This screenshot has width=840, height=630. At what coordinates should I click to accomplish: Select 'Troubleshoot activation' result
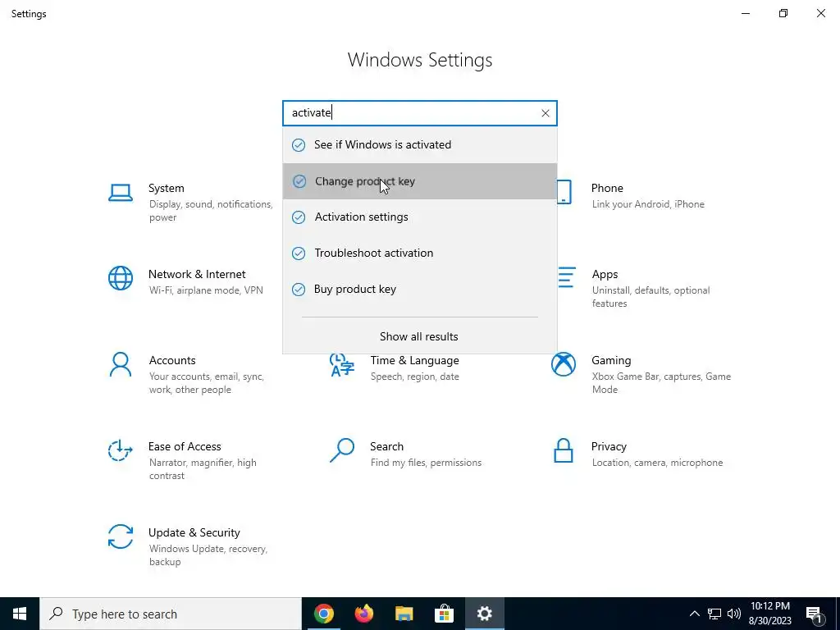(420, 253)
